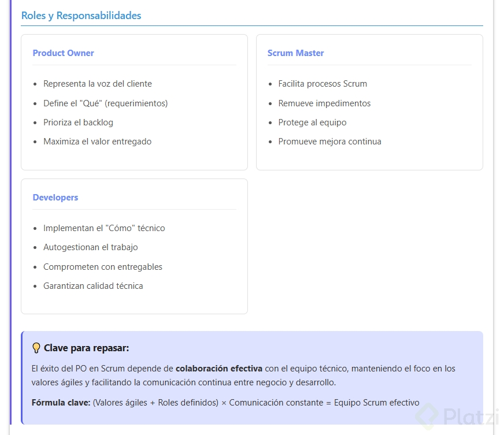Viewport: 504px width, 435px height.
Task: Select 'Implementan el Cómo técnico' item
Action: pos(104,228)
